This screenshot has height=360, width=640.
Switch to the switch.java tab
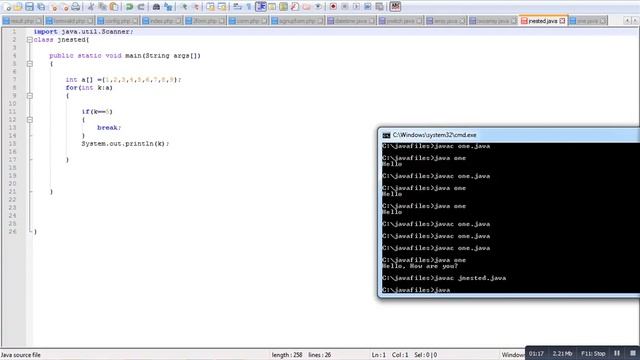point(400,20)
